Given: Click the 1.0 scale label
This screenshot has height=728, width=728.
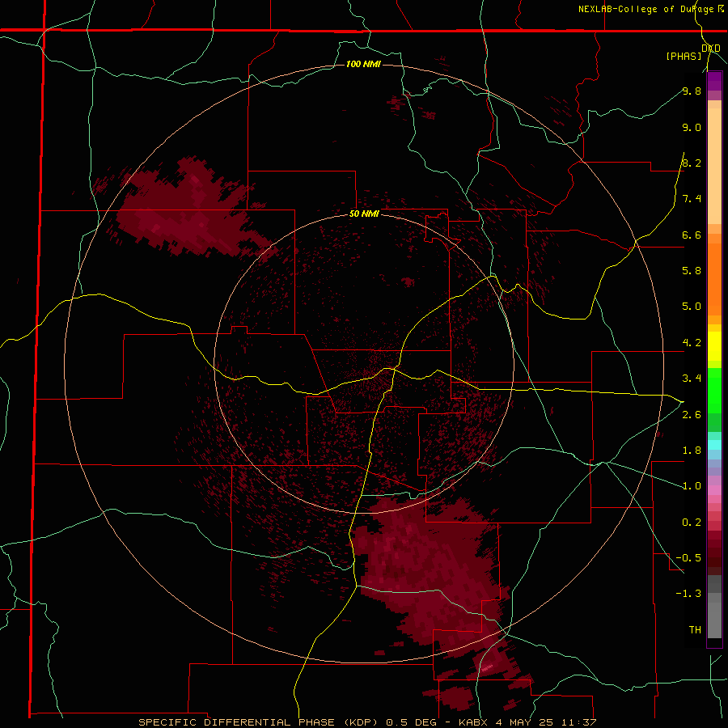Looking at the screenshot, I should coord(692,486).
